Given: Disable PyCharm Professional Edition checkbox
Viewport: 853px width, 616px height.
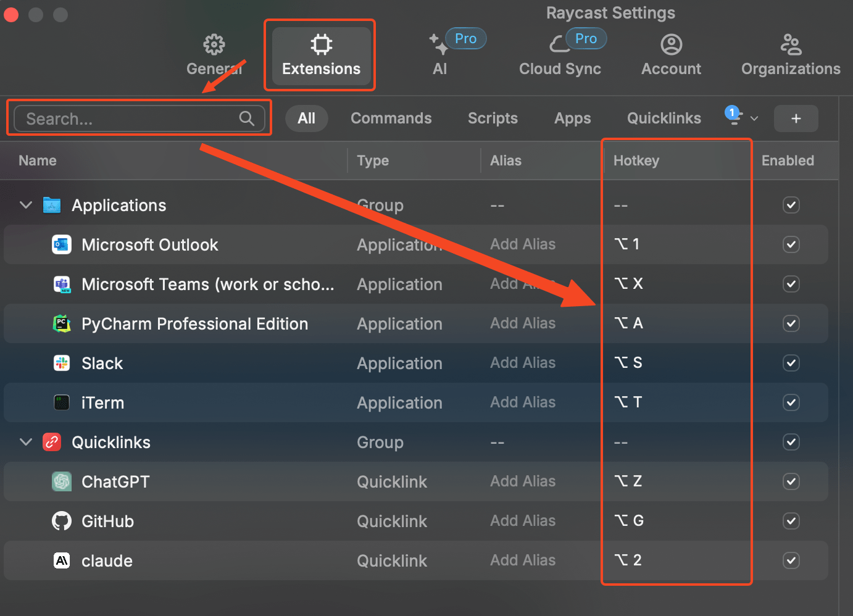Looking at the screenshot, I should point(791,323).
